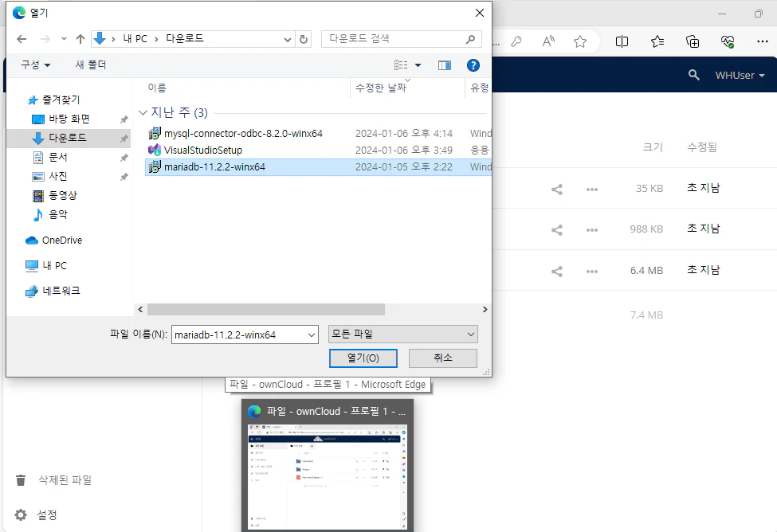777x532 pixels.
Task: Open more actions for 35 KB file
Action: tap(591, 190)
